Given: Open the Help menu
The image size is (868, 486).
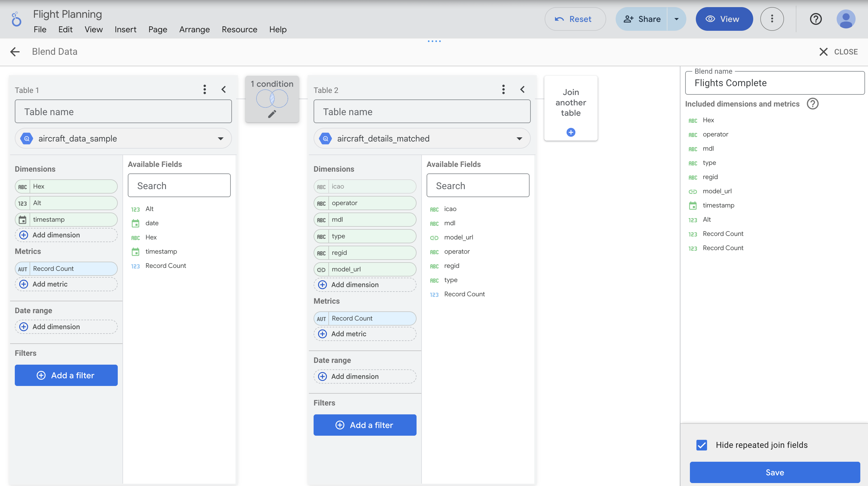Looking at the screenshot, I should click(x=278, y=29).
